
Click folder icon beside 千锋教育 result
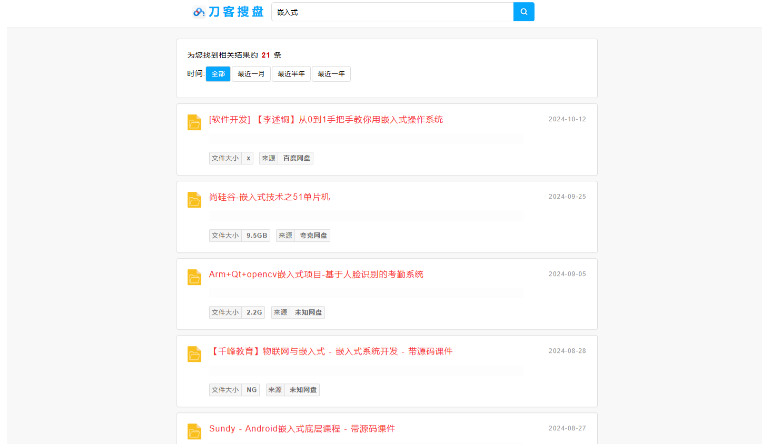pos(194,354)
